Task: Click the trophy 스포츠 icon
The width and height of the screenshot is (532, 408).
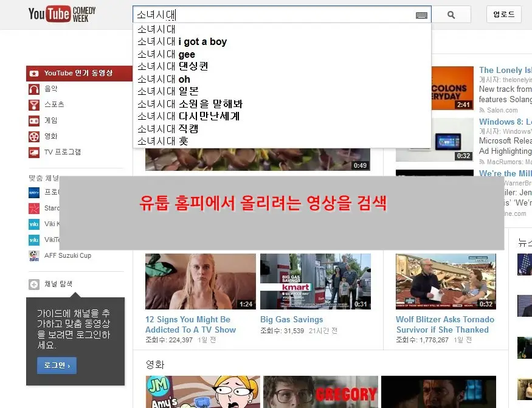Action: click(34, 105)
